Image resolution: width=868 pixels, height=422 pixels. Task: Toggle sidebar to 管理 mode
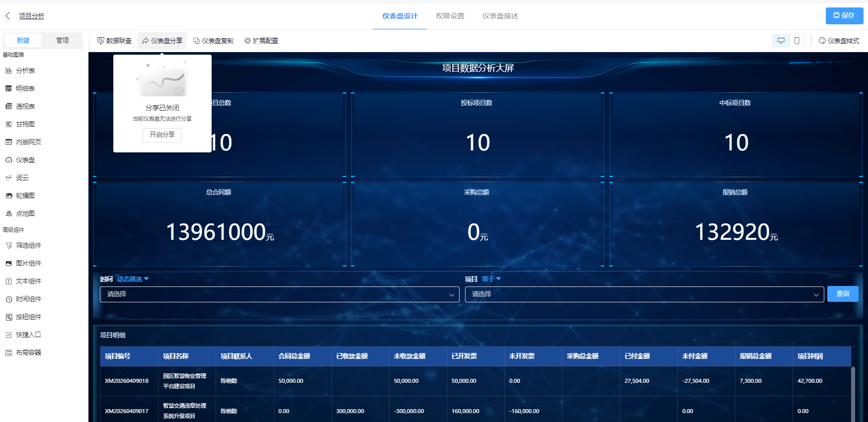[x=63, y=40]
